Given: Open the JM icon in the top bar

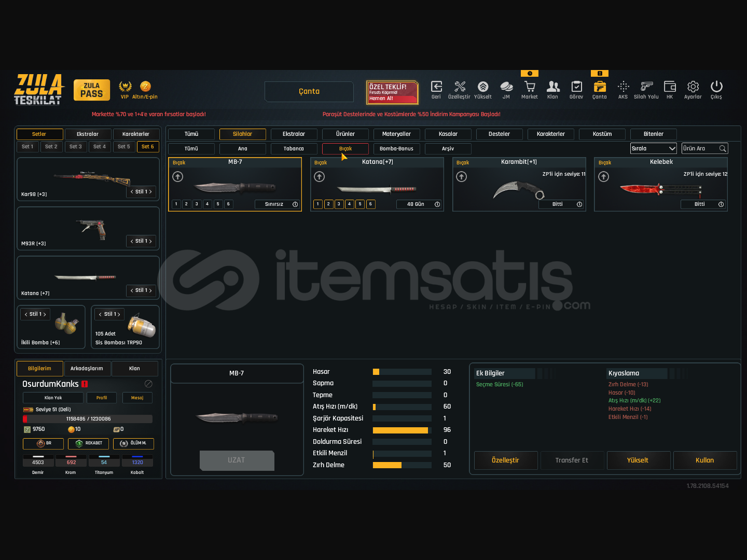Looking at the screenshot, I should pyautogui.click(x=506, y=87).
